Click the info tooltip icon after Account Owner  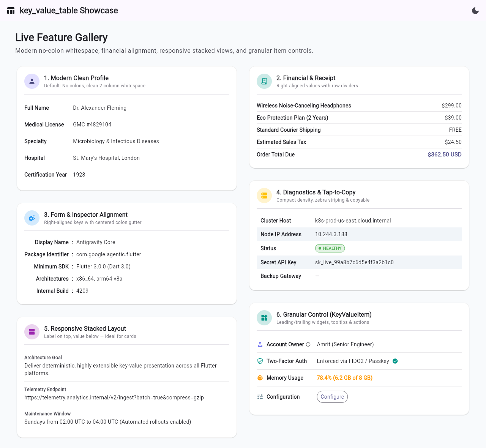pos(308,344)
